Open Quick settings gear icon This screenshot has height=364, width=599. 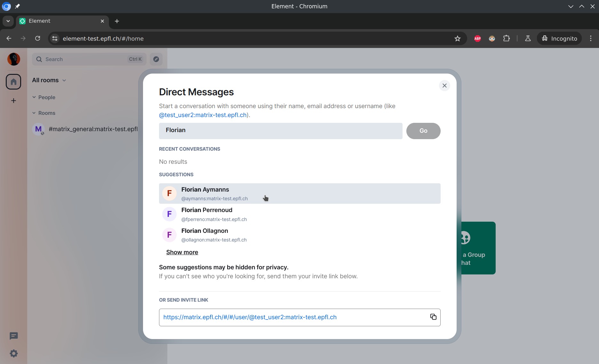(13, 353)
